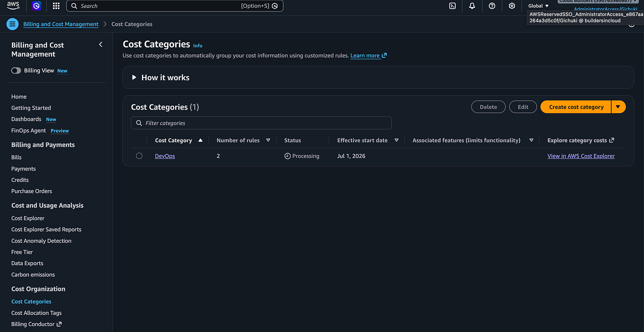Toggle the Billing View switch

(16, 70)
